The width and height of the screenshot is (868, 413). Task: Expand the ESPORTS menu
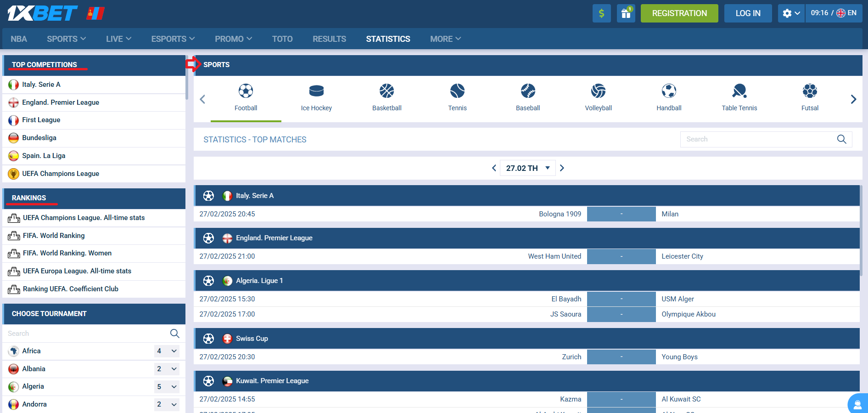(x=173, y=39)
